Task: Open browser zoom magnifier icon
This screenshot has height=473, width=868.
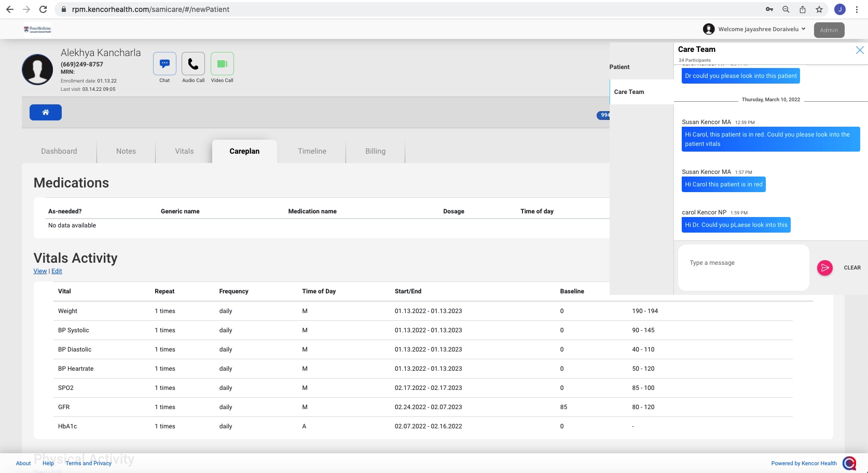Action: tap(786, 9)
